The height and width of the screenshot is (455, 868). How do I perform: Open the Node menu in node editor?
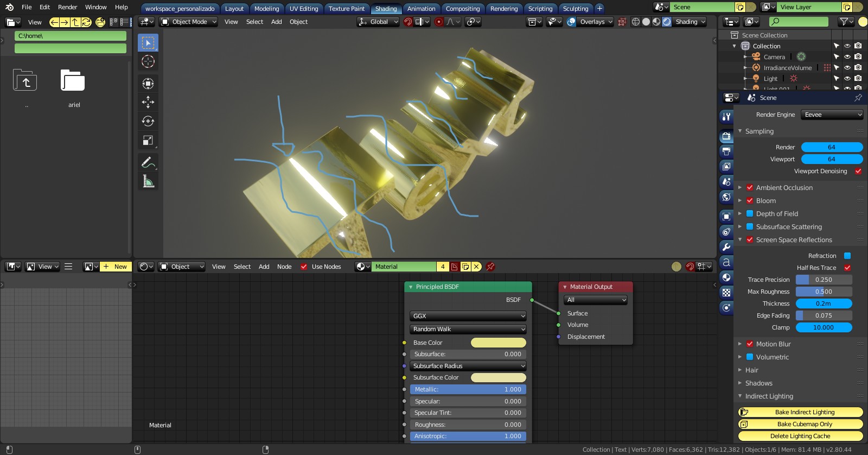284,267
